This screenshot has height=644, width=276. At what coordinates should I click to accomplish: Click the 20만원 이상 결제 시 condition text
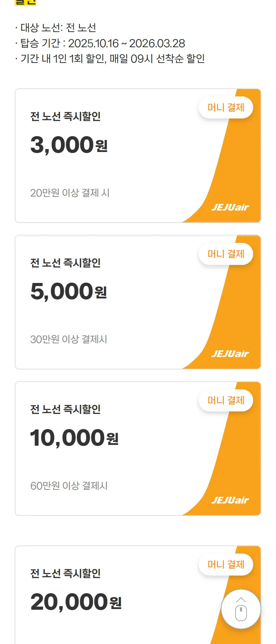pyautogui.click(x=70, y=193)
